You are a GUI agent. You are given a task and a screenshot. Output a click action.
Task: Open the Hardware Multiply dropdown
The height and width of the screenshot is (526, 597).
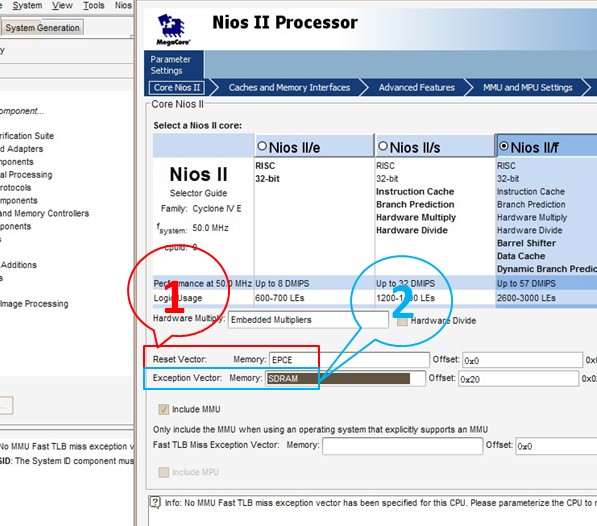coord(308,320)
